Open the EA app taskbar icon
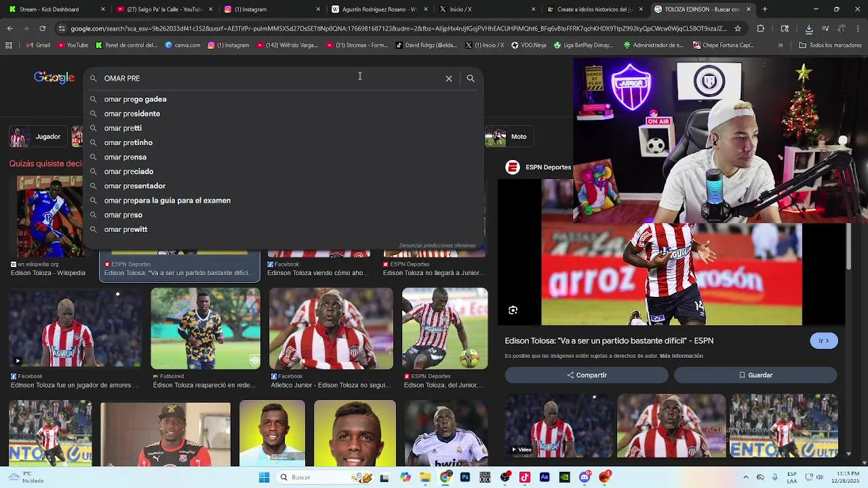The width and height of the screenshot is (868, 488). (x=605, y=477)
